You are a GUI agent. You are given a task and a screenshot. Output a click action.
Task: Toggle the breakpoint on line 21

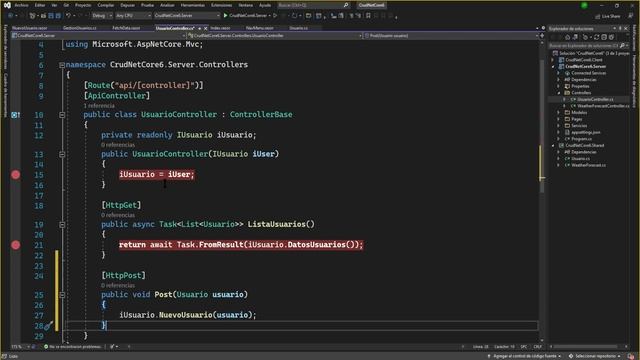point(16,245)
